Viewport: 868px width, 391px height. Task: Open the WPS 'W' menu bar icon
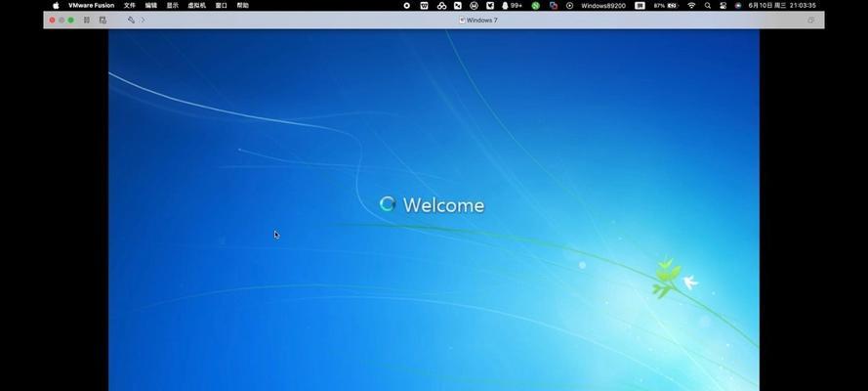pyautogui.click(x=424, y=6)
